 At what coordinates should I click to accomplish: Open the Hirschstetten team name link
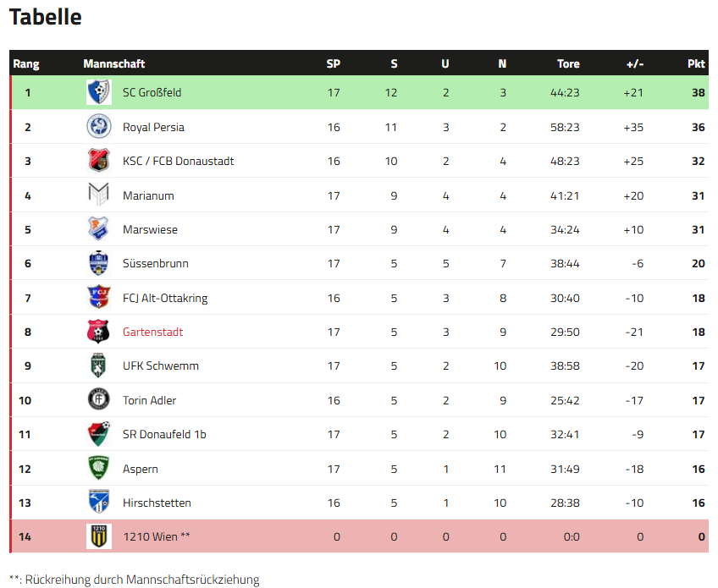click(157, 503)
